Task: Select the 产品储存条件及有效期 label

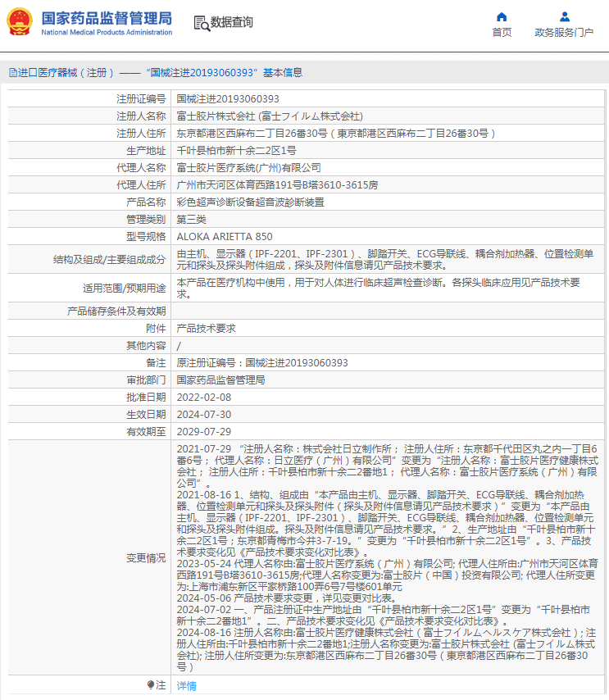Action: pos(116,311)
